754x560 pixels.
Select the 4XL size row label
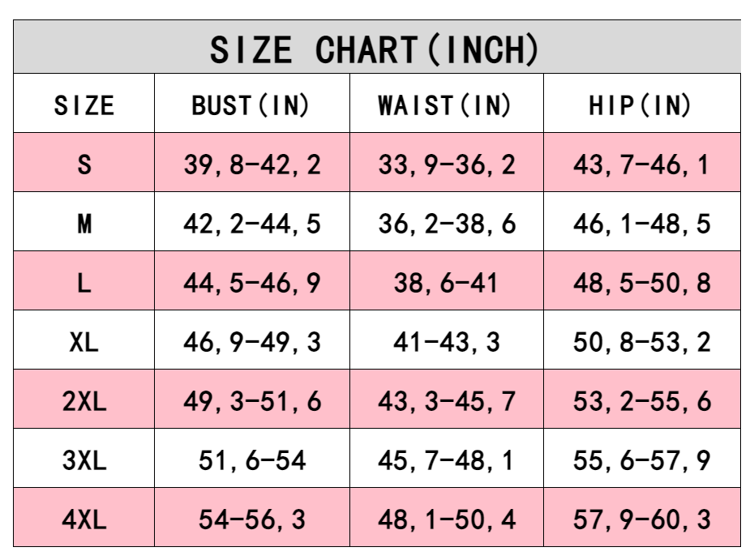click(84, 519)
